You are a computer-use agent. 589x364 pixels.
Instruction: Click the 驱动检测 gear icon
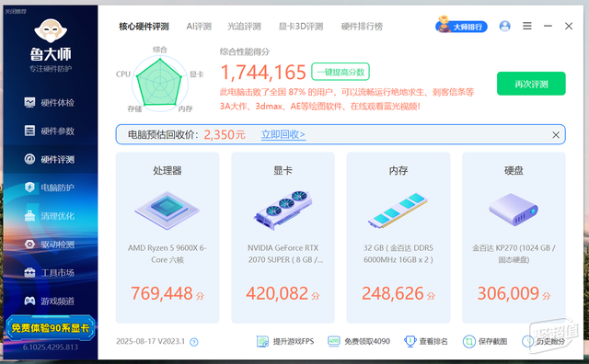click(29, 245)
